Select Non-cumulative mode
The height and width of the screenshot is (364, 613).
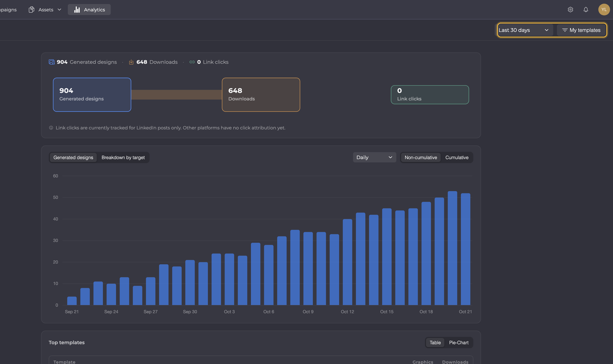[x=421, y=157]
